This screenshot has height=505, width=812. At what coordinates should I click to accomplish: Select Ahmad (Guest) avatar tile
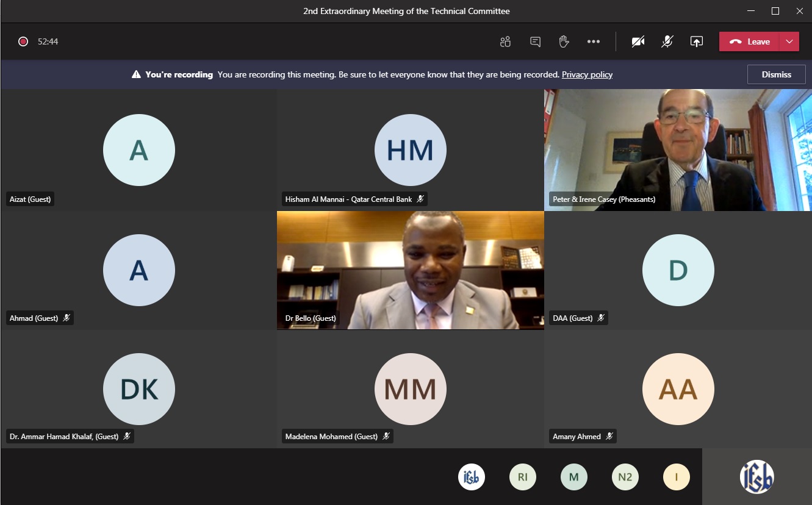click(x=139, y=270)
